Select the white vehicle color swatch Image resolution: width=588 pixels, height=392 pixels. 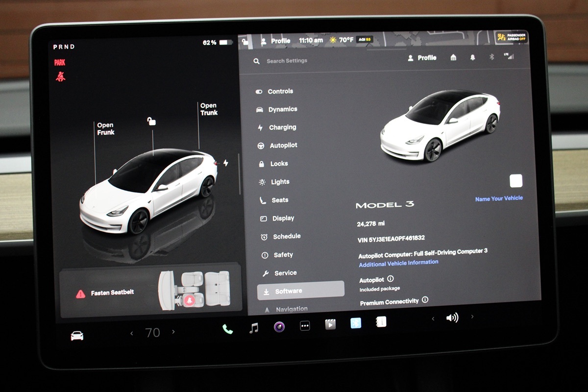tap(516, 181)
